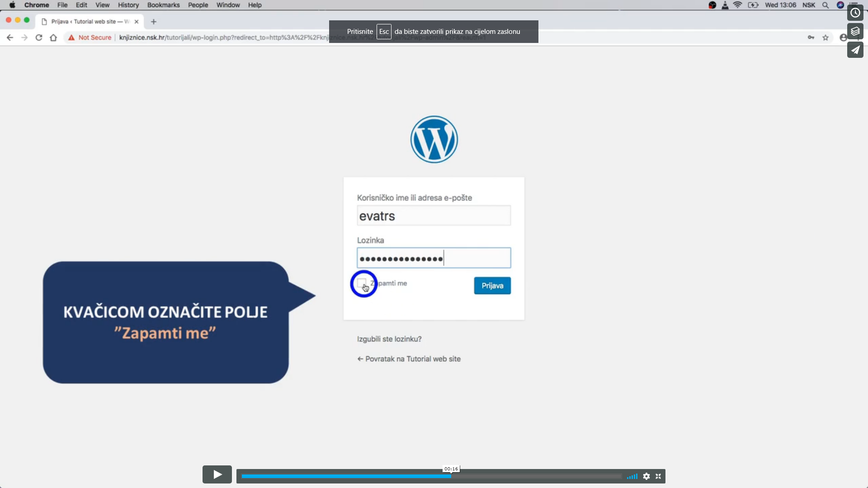The height and width of the screenshot is (488, 868).
Task: Click the stacked layers collections icon
Action: pyautogui.click(x=855, y=31)
